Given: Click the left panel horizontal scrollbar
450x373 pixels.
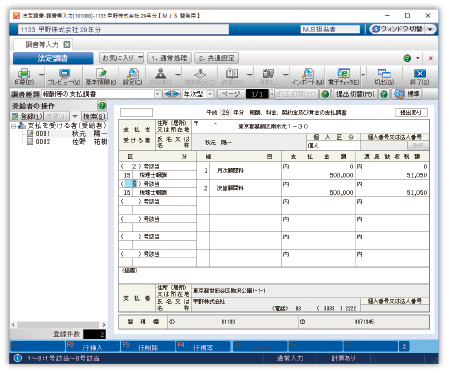Looking at the screenshot, I should 58,325.
